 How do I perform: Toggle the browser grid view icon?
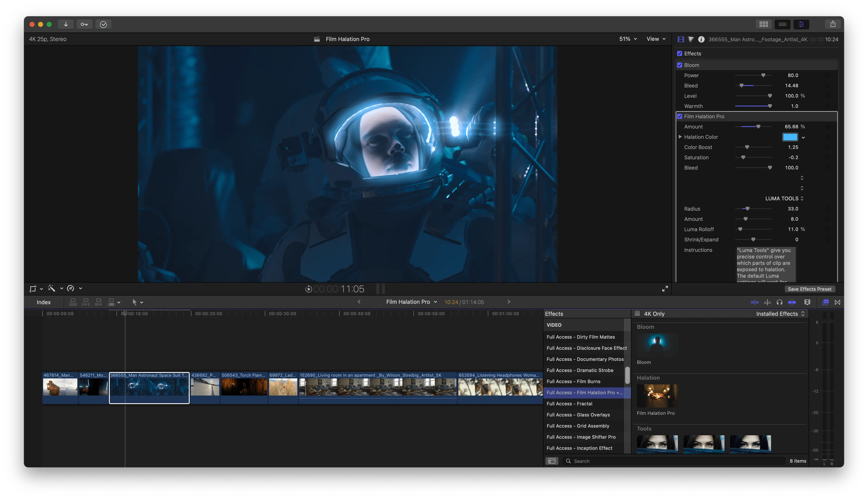[x=764, y=24]
